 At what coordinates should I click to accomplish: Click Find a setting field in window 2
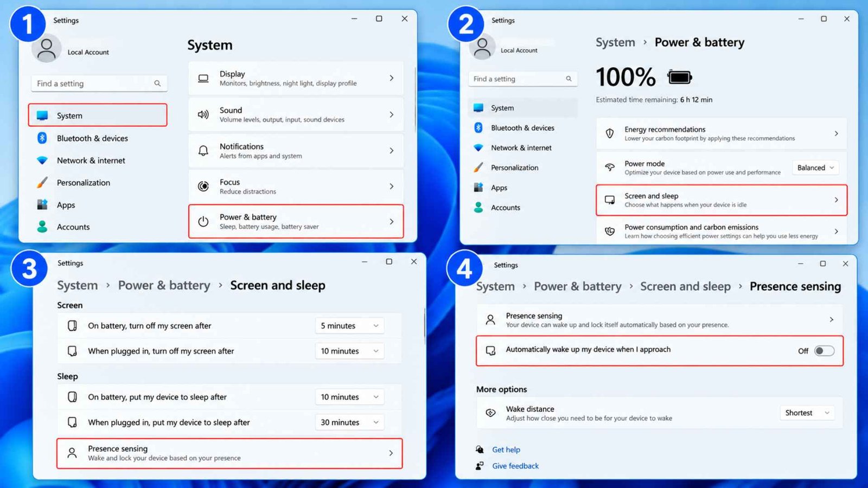523,79
